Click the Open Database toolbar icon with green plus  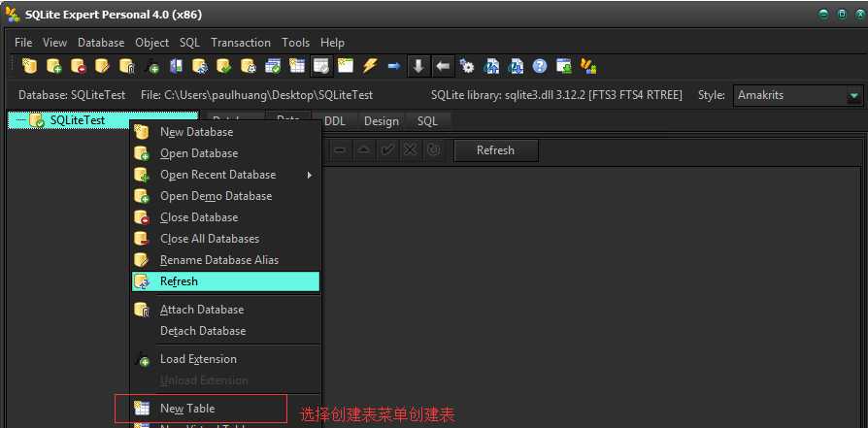click(53, 66)
